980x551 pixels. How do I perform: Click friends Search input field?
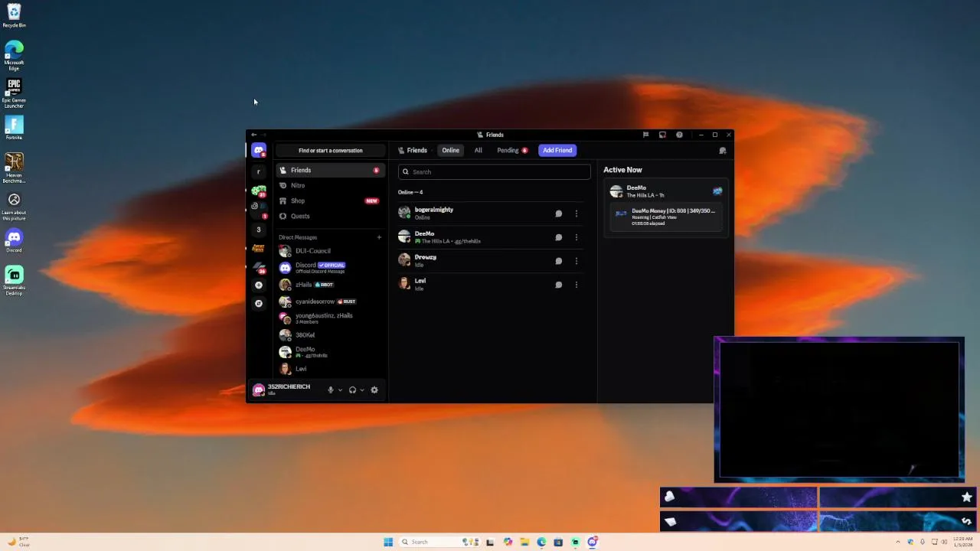495,172
